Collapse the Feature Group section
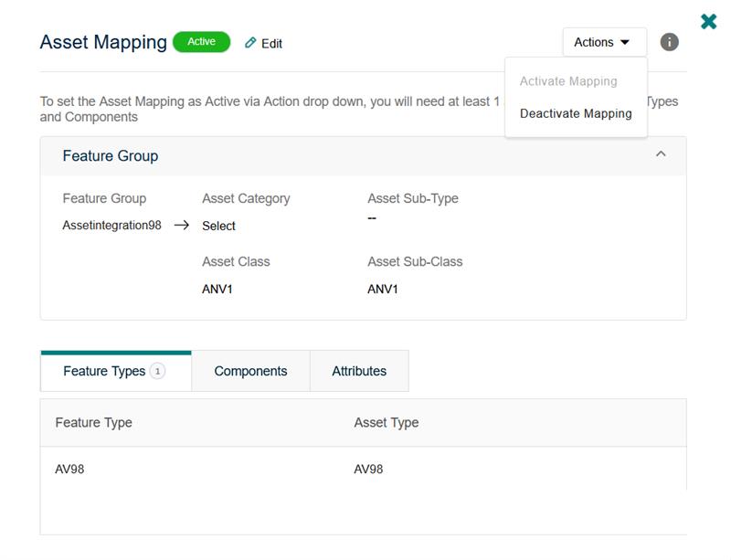731x560 pixels. pyautogui.click(x=661, y=155)
